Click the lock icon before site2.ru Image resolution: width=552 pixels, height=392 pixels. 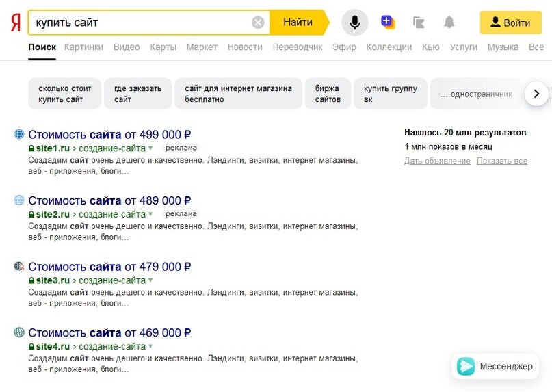coord(31,214)
